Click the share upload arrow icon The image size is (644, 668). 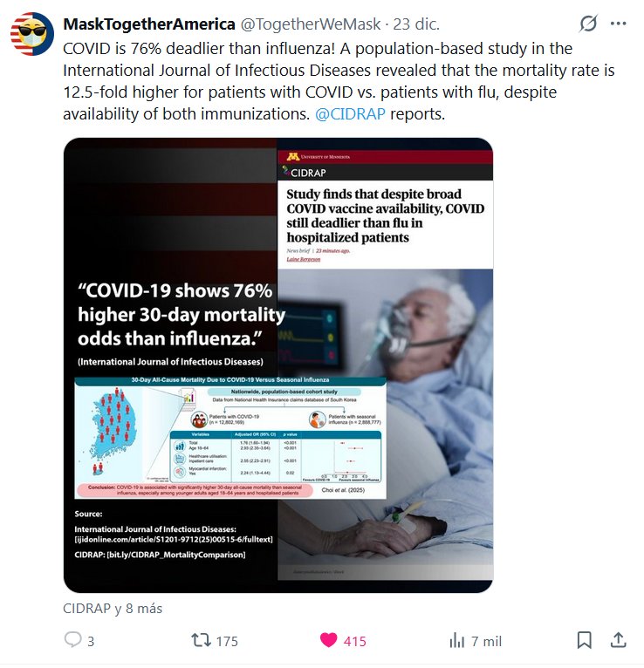tap(618, 639)
